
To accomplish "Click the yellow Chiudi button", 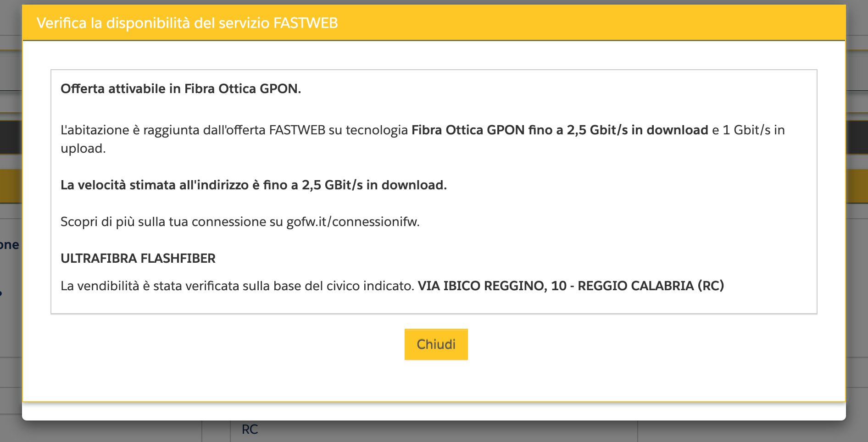I will click(x=436, y=344).
